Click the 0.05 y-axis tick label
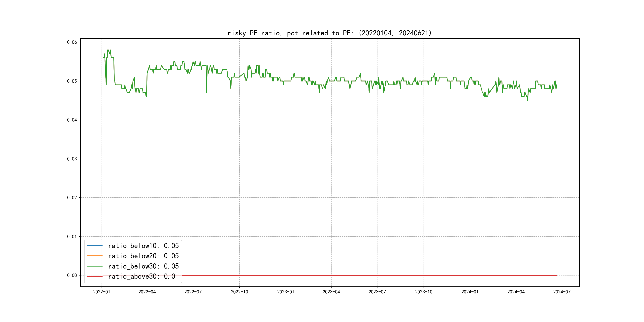This screenshot has height=322, width=644. coord(72,81)
